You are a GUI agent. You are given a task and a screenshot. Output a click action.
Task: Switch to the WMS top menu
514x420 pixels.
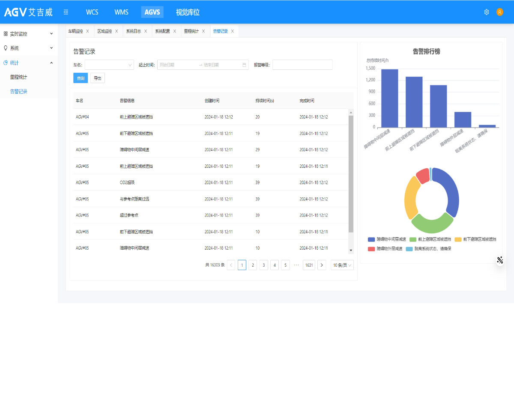(x=121, y=12)
